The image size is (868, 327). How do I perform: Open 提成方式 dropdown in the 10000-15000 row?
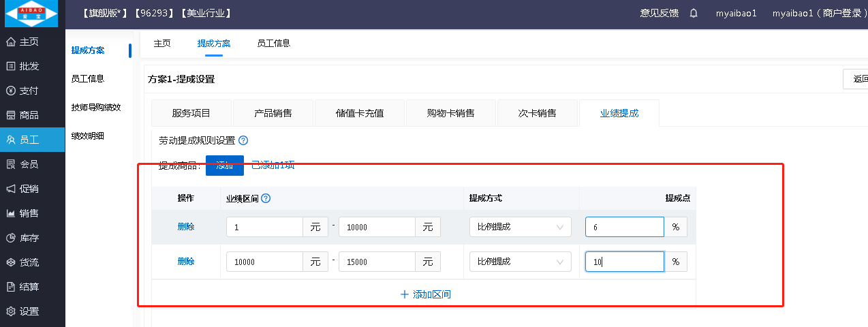tap(521, 262)
